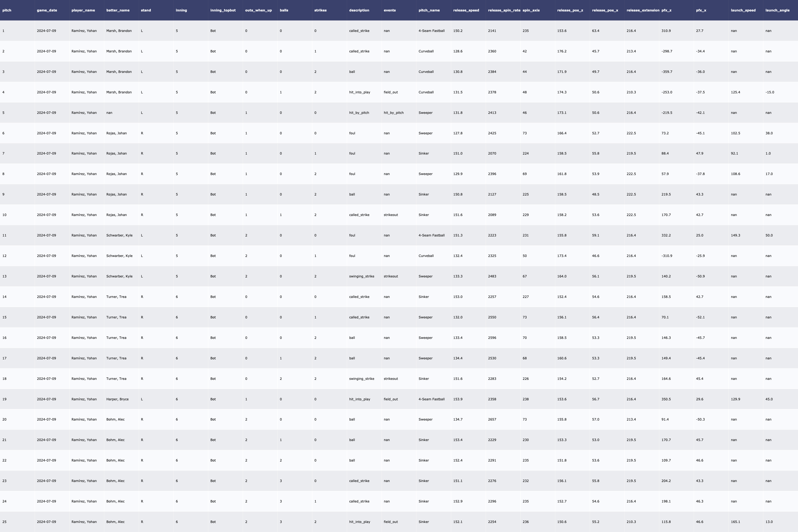Screen dimensions: 798x532
Task: Click the pitch_name column header
Action: point(429,10)
